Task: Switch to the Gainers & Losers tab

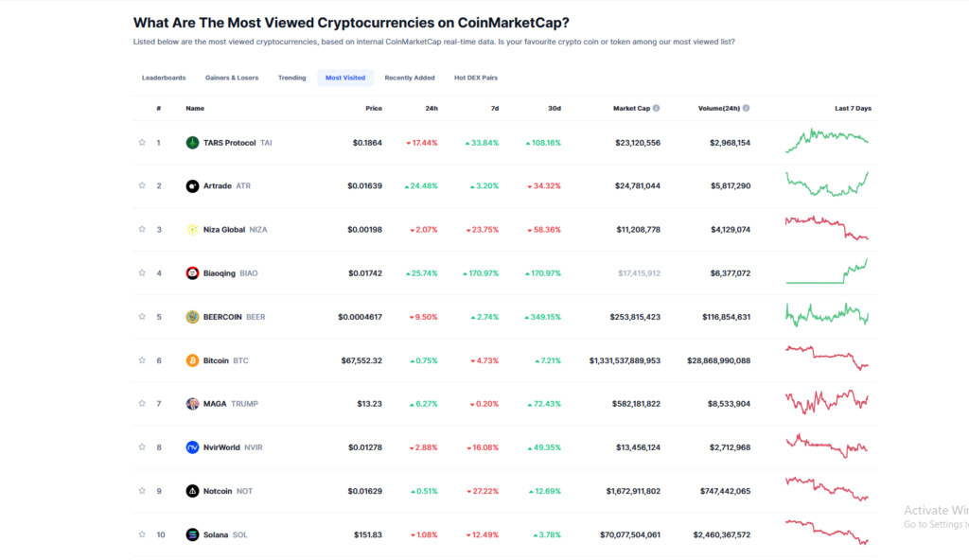Action: click(x=232, y=78)
